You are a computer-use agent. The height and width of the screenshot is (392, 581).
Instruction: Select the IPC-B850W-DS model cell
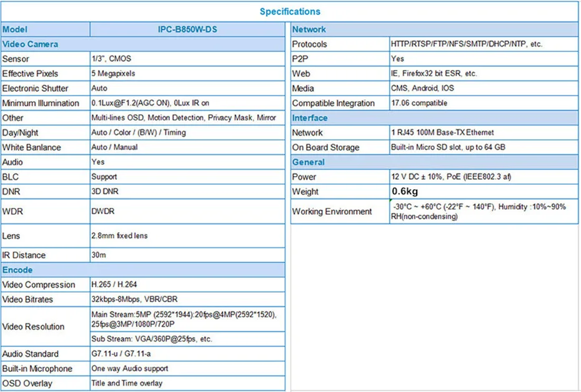coord(187,29)
